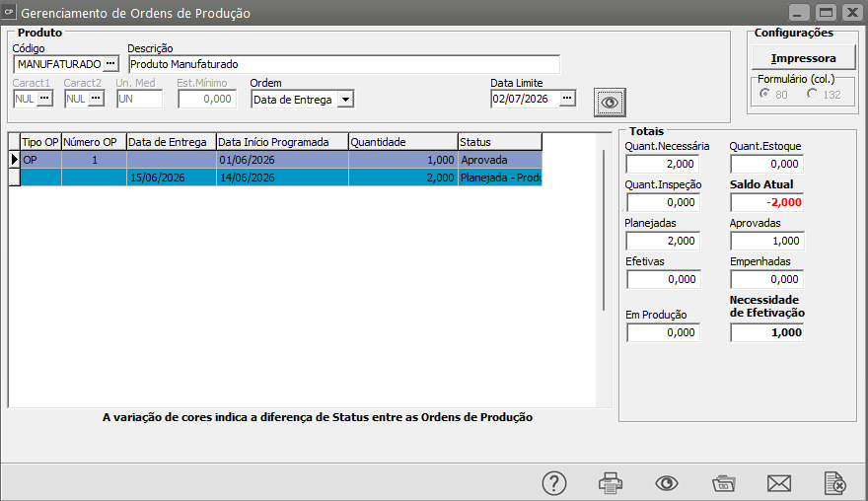Viewport: 868px width, 501px height.
Task: Click the 15/06/2026 delivery date cell
Action: coord(171,178)
